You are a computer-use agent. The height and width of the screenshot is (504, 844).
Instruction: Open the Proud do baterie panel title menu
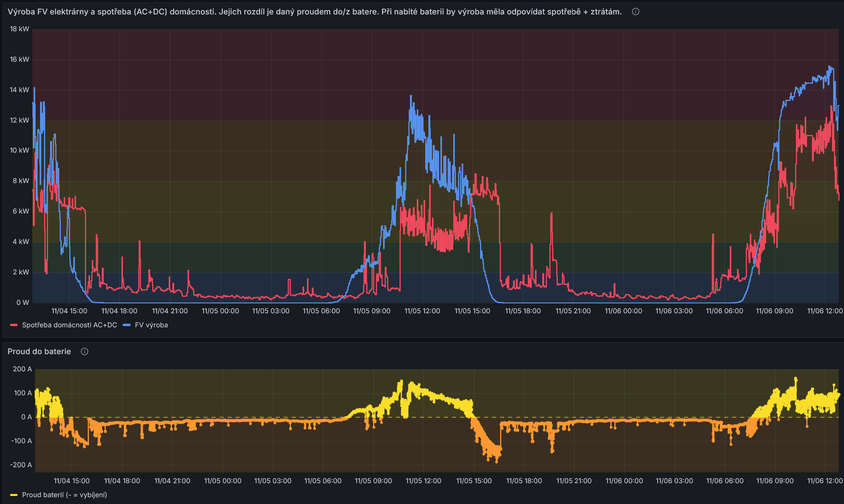point(39,351)
